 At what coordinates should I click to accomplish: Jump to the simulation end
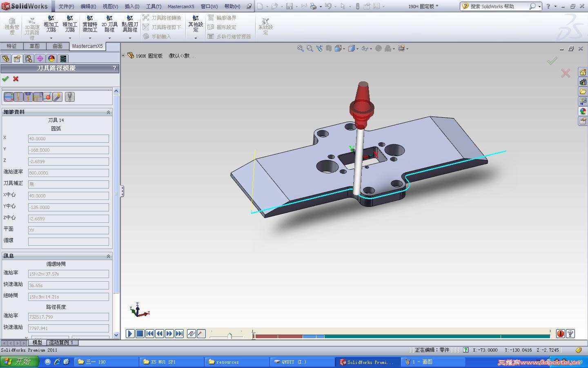[x=179, y=334]
